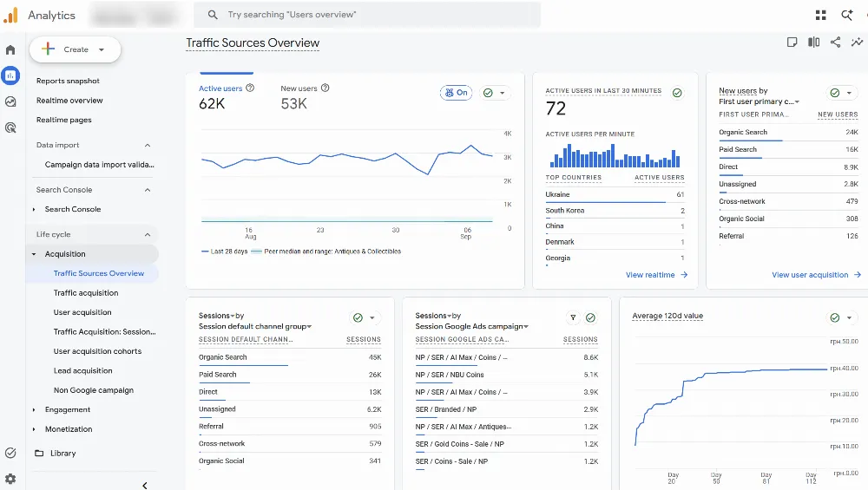Click the search input field

click(367, 15)
